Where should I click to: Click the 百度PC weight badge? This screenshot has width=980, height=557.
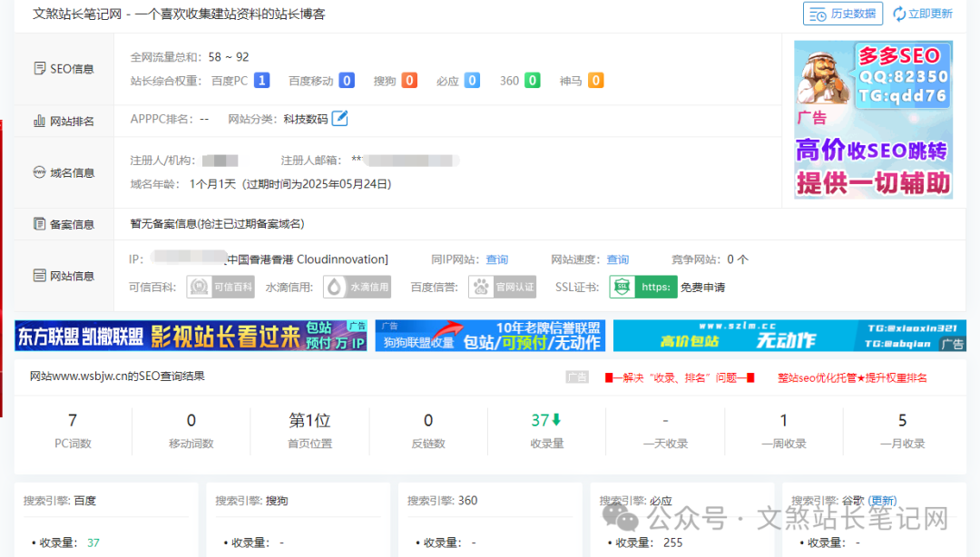261,81
